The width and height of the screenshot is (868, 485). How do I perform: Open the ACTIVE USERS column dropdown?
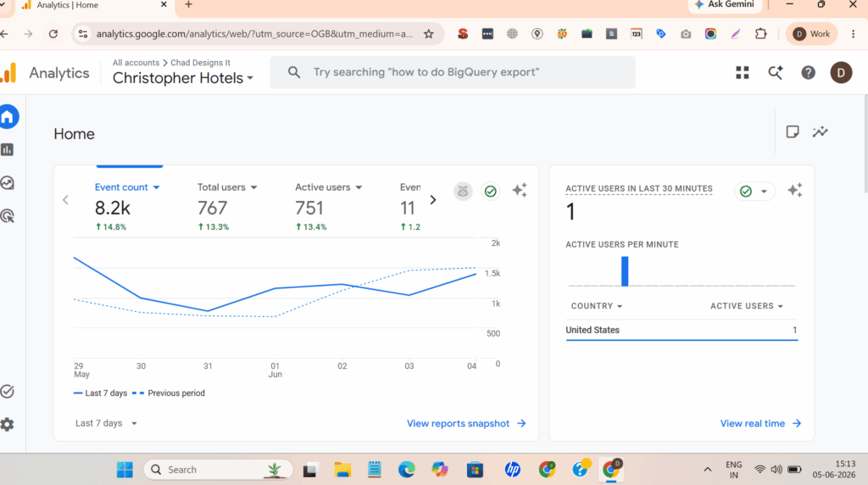tap(747, 305)
